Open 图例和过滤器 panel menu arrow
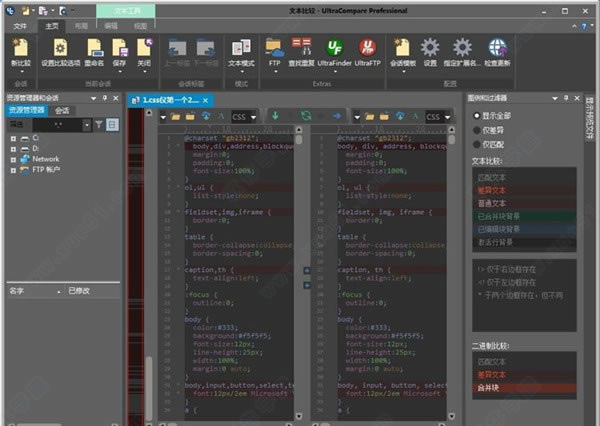The height and width of the screenshot is (426, 600). coord(555,99)
